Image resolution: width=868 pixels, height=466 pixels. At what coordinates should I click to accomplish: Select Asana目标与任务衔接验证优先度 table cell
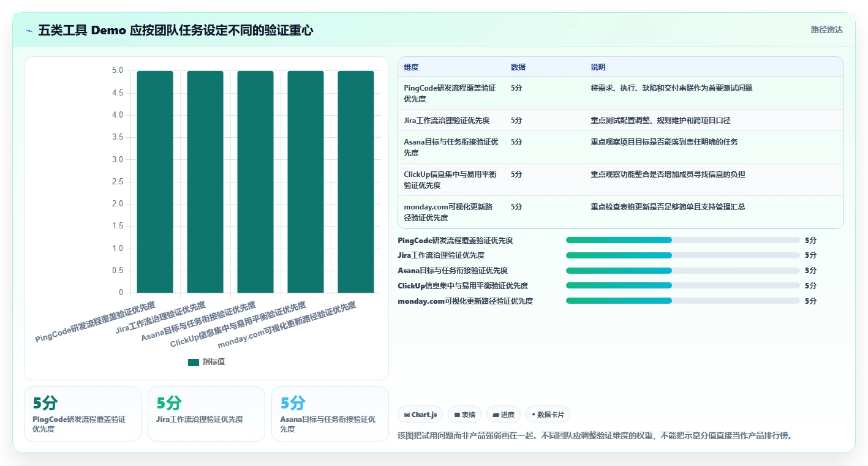(451, 147)
